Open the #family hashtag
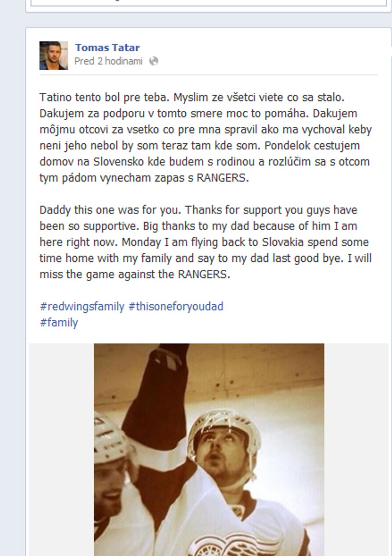 tap(59, 323)
